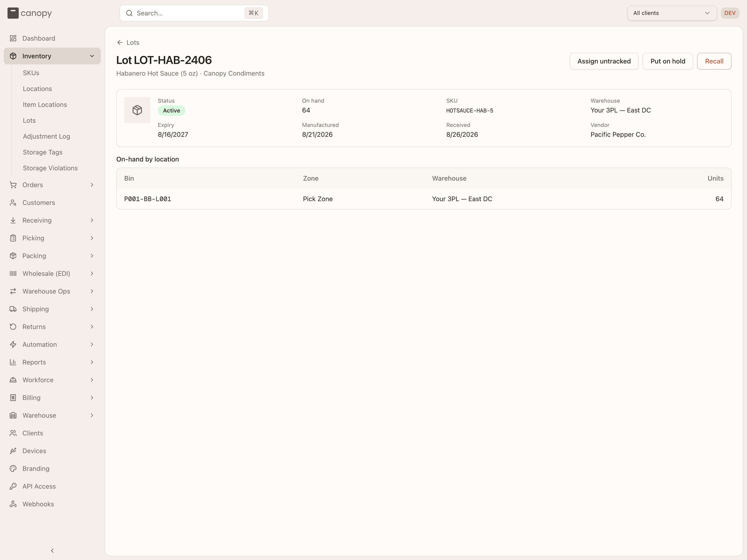Click the Canopy logo icon
This screenshot has height=560, width=747.
click(13, 13)
